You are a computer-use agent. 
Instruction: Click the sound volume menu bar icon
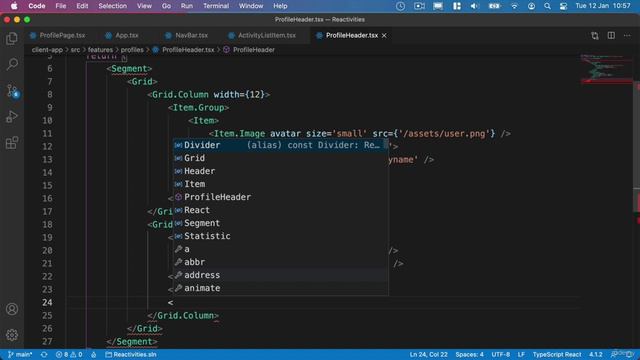pyautogui.click(x=474, y=6)
